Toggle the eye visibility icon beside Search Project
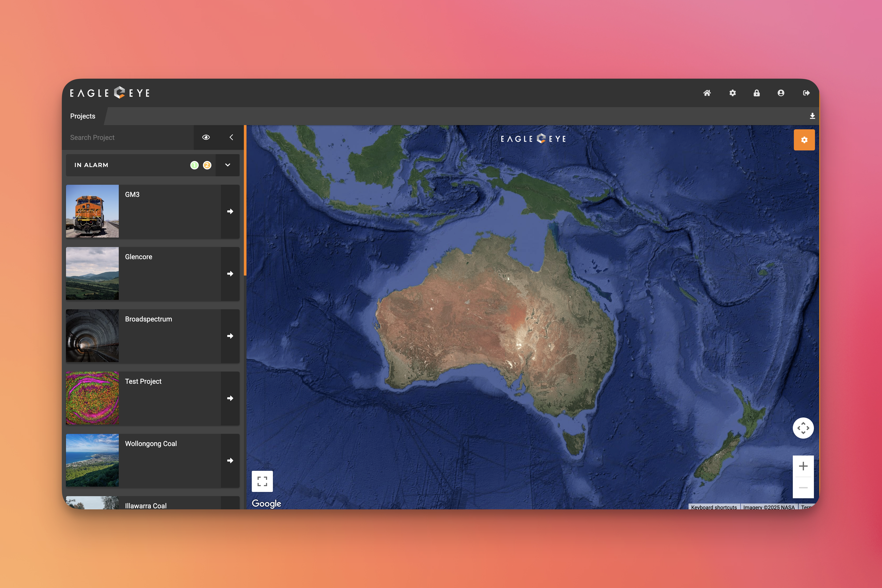882x588 pixels. click(206, 137)
